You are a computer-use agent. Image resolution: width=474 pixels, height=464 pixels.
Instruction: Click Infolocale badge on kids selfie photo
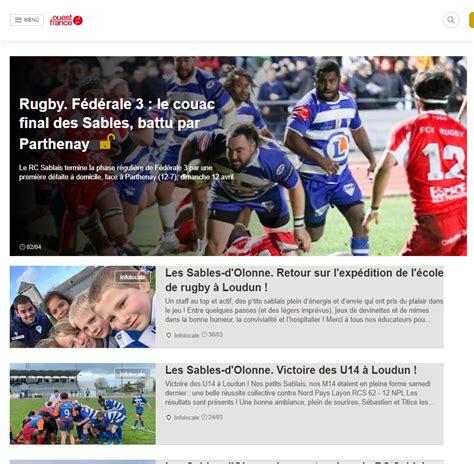pos(132,277)
